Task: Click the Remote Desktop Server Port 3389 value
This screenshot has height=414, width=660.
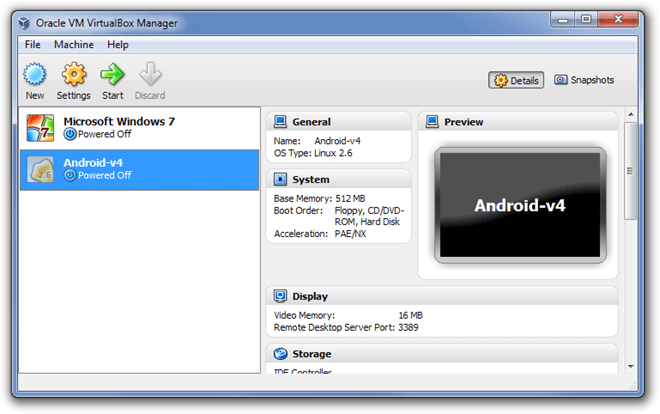Action: pyautogui.click(x=408, y=328)
